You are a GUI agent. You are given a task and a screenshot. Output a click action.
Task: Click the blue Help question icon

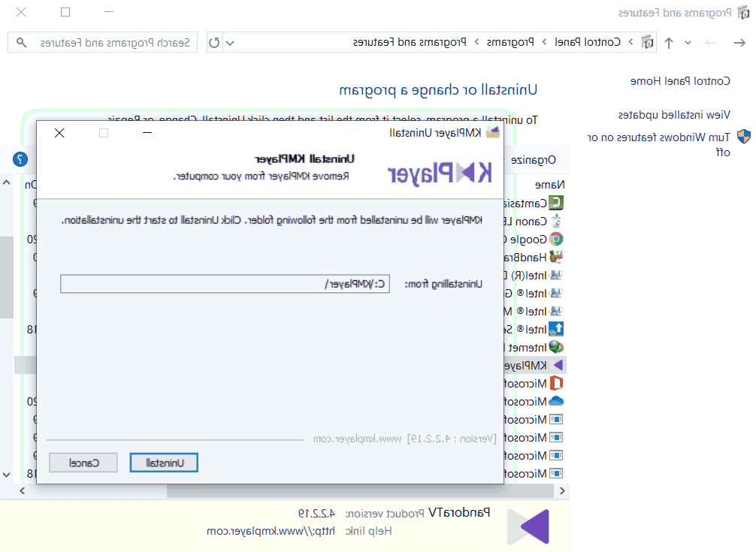(20, 159)
